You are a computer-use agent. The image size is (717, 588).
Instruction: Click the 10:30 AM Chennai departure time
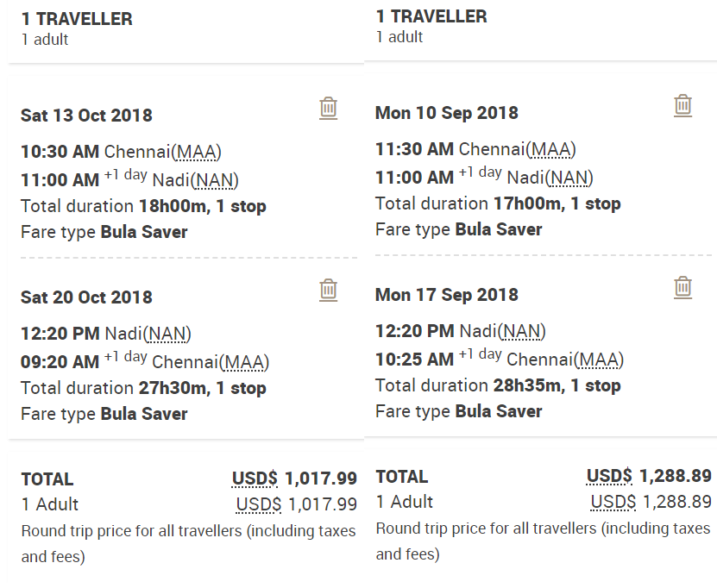pyautogui.click(x=57, y=149)
